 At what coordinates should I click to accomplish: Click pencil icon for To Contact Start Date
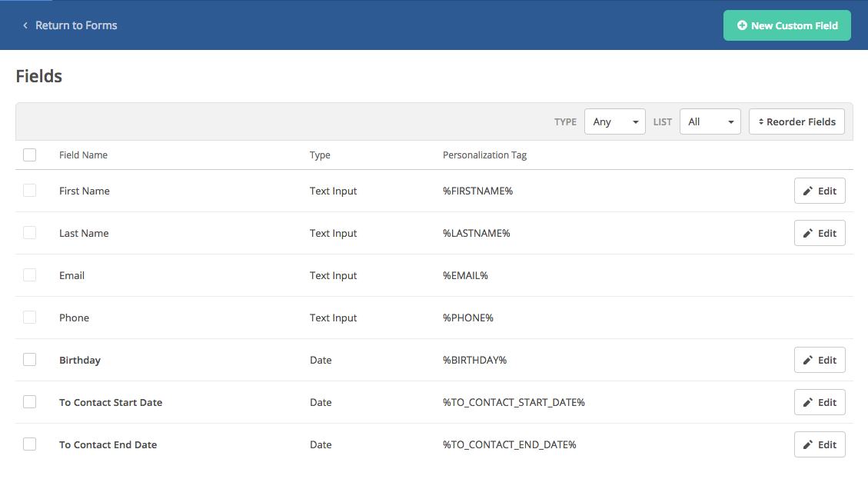[808, 403]
